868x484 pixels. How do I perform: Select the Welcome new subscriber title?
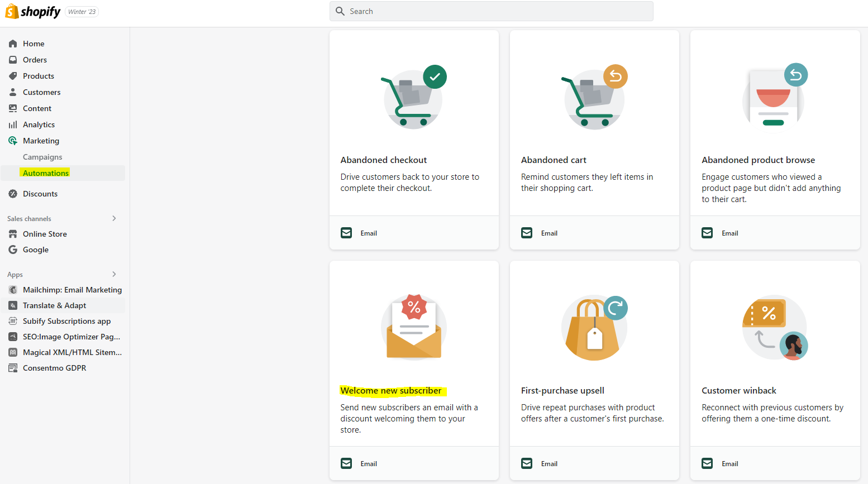(391, 390)
